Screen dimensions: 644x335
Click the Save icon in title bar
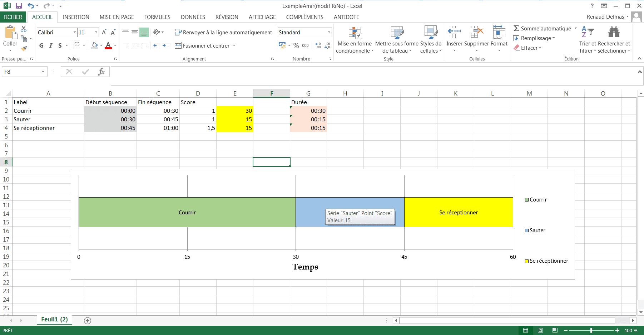click(19, 6)
